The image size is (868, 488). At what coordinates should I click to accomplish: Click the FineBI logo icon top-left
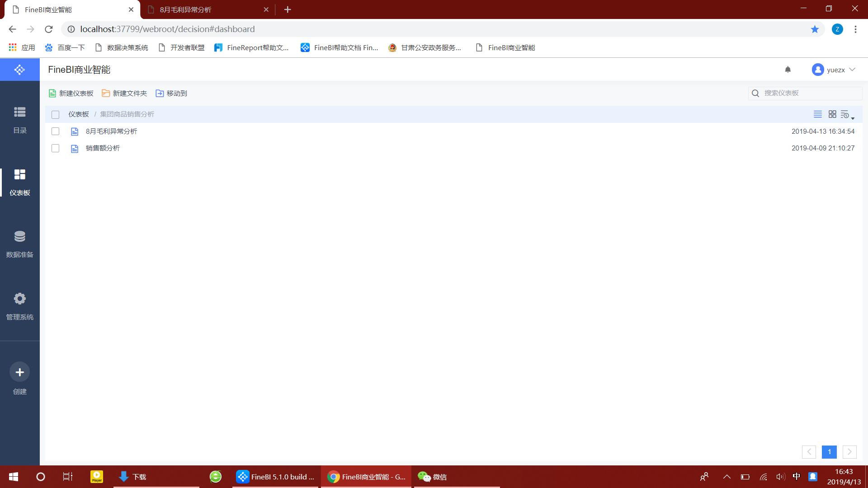(x=19, y=70)
